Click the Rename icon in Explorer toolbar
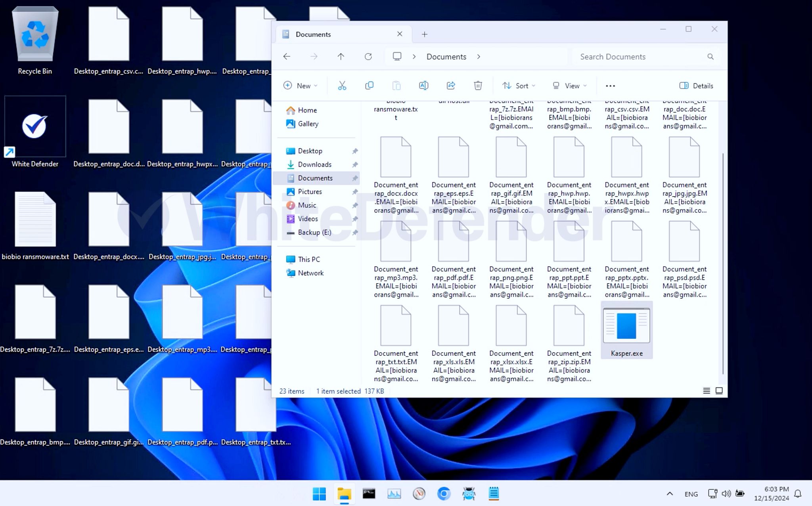This screenshot has height=506, width=812. 423,86
